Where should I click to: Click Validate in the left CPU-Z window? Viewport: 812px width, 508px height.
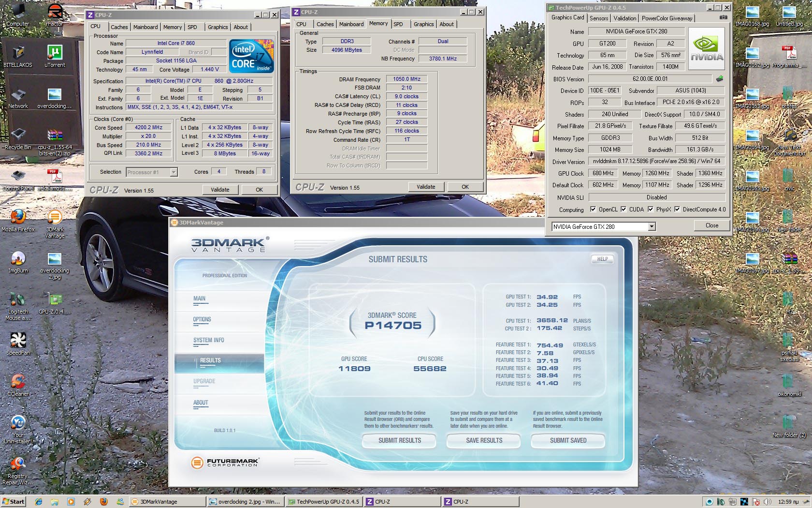(x=220, y=190)
